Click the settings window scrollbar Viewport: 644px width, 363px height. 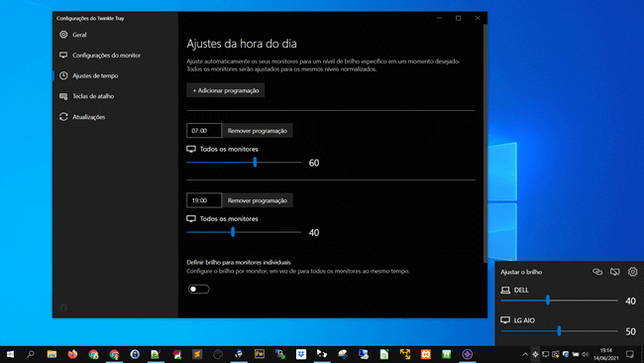click(x=485, y=144)
